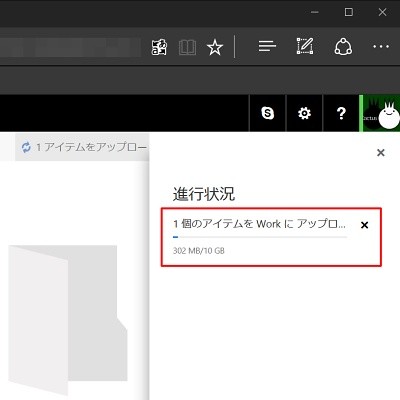The height and width of the screenshot is (400, 400).
Task: Open the More actions ellipsis menu
Action: [381, 46]
